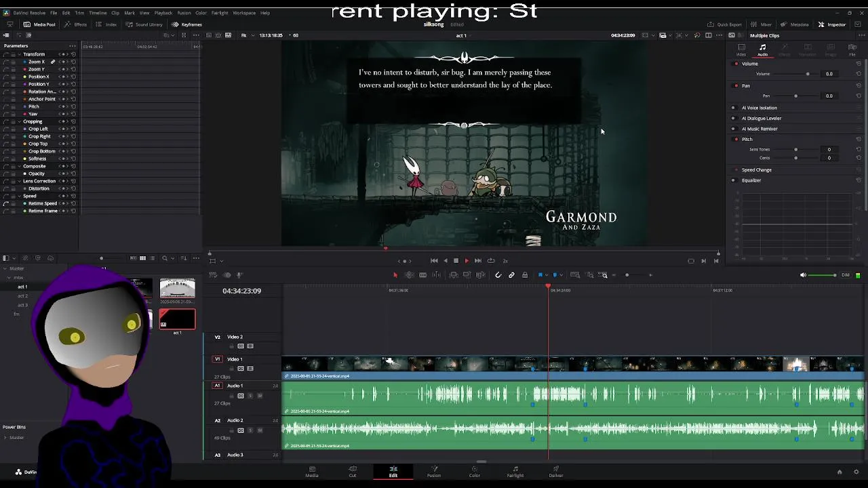Toggle the Keyframes panel

click(x=186, y=24)
